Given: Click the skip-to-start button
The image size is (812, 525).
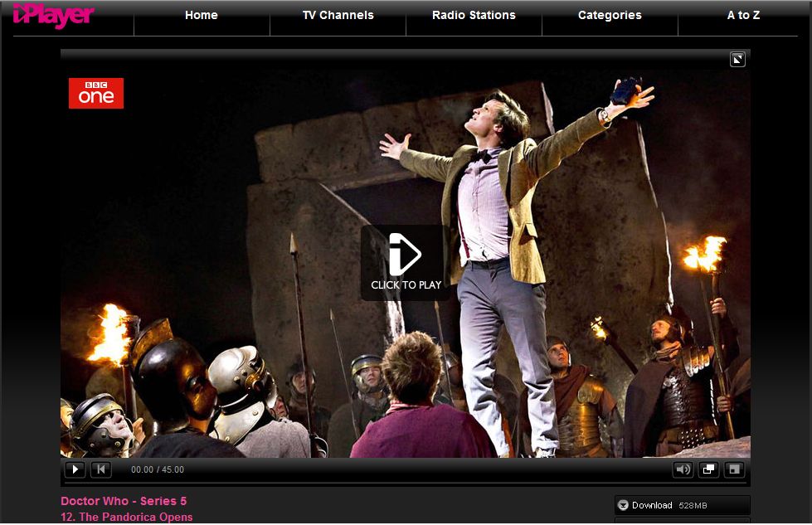Looking at the screenshot, I should pyautogui.click(x=100, y=469).
